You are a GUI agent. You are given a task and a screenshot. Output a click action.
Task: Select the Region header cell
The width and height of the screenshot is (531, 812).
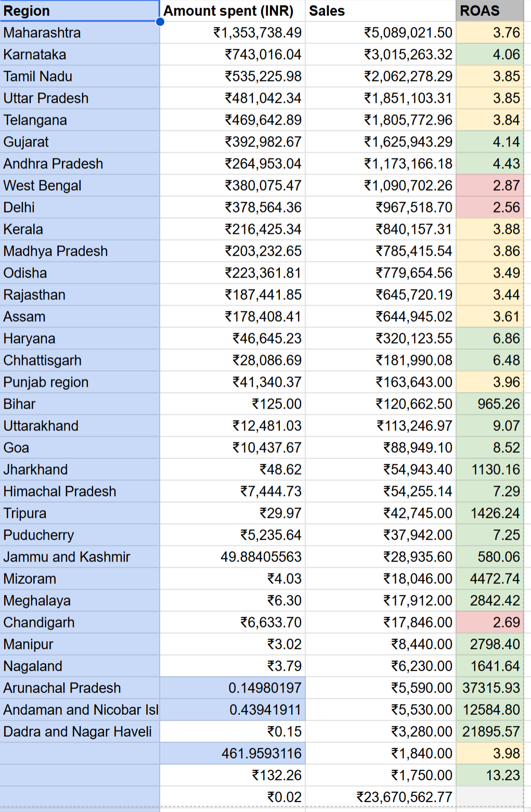[x=79, y=11]
